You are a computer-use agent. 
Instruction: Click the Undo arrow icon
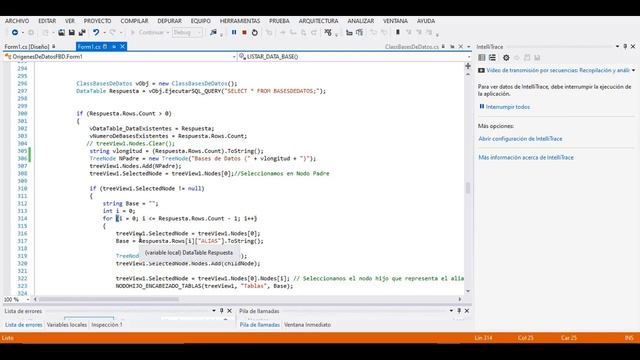(x=96, y=33)
